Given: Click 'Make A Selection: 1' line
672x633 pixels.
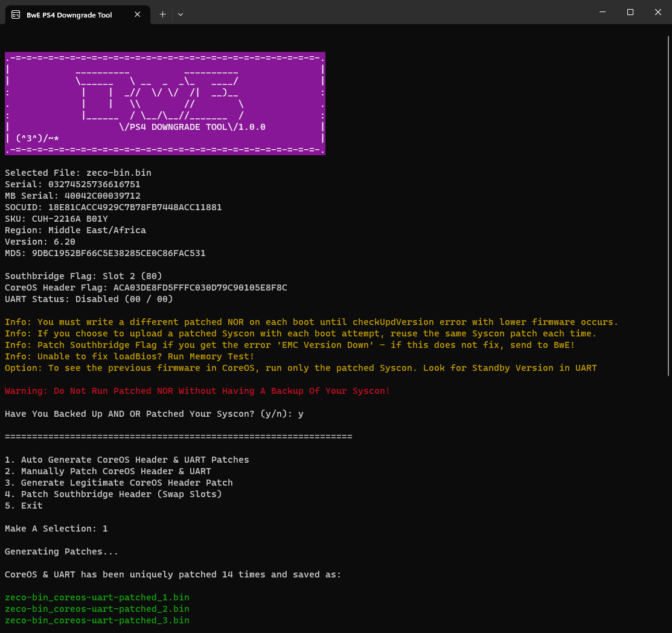Looking at the screenshot, I should point(56,529).
